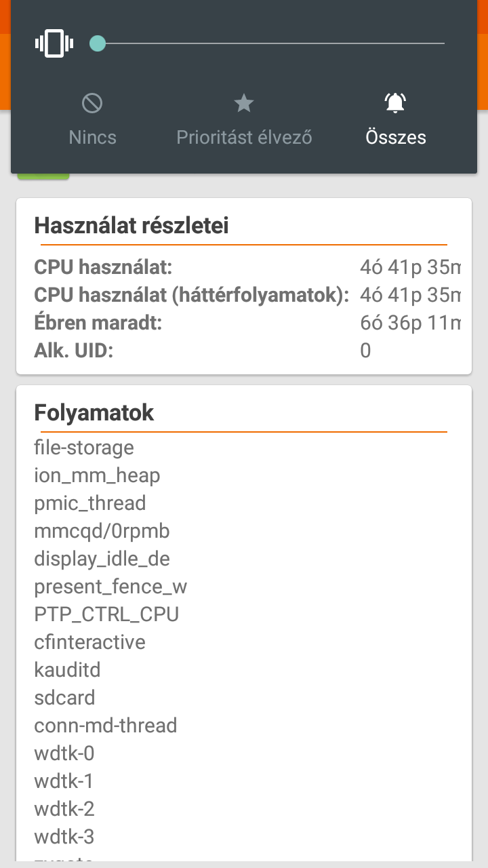Tap the Ébren maradt row
This screenshot has width=488, height=868.
[244, 323]
